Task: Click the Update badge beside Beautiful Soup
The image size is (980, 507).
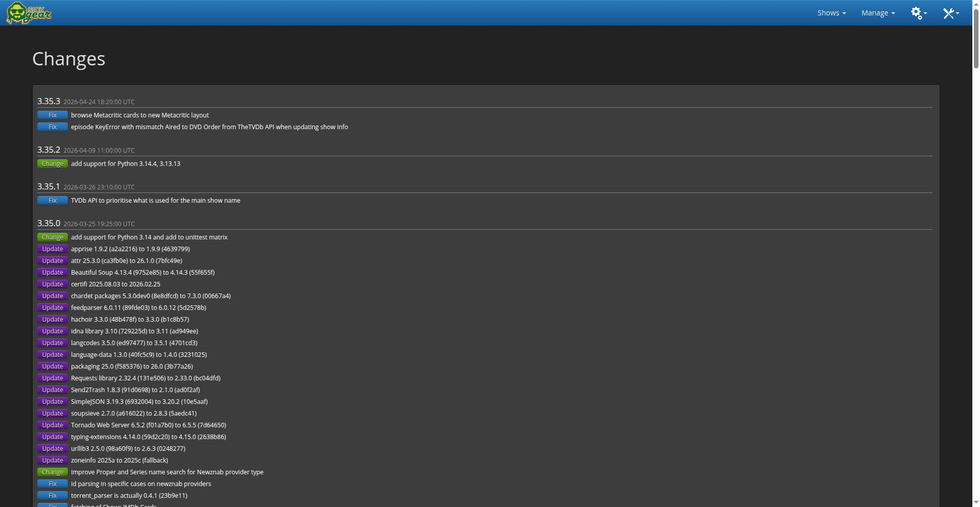Action: click(x=53, y=273)
